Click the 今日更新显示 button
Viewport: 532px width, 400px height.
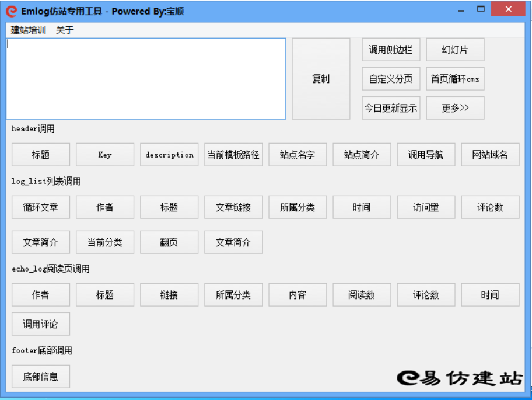pos(391,108)
